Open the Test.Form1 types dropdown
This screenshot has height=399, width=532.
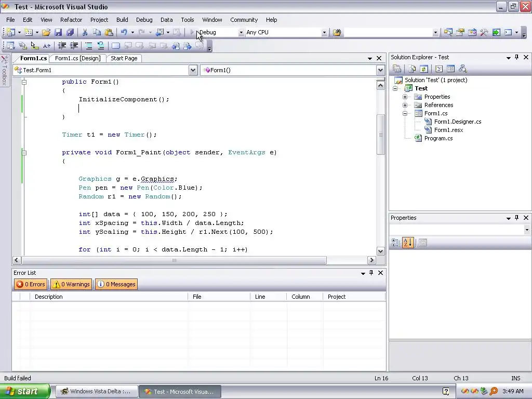pos(193,70)
